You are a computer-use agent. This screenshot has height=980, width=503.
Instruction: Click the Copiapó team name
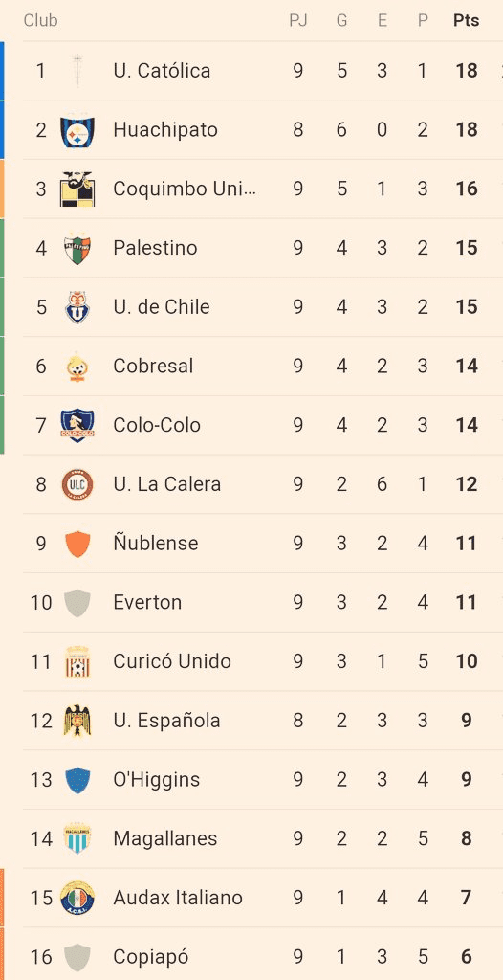pyautogui.click(x=150, y=957)
